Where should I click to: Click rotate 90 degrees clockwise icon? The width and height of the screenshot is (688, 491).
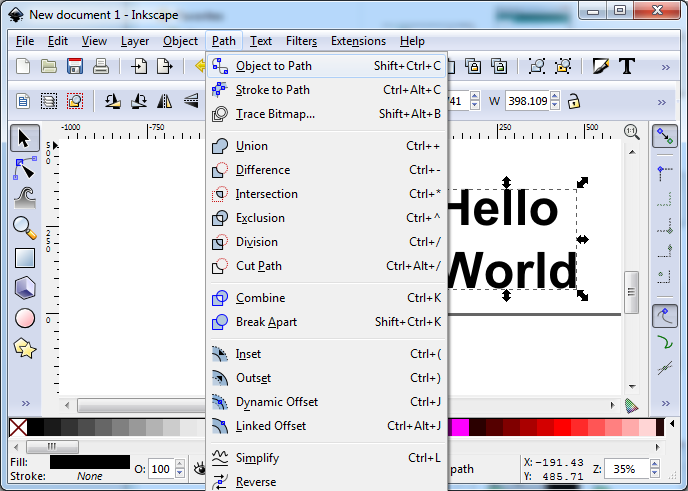[139, 101]
